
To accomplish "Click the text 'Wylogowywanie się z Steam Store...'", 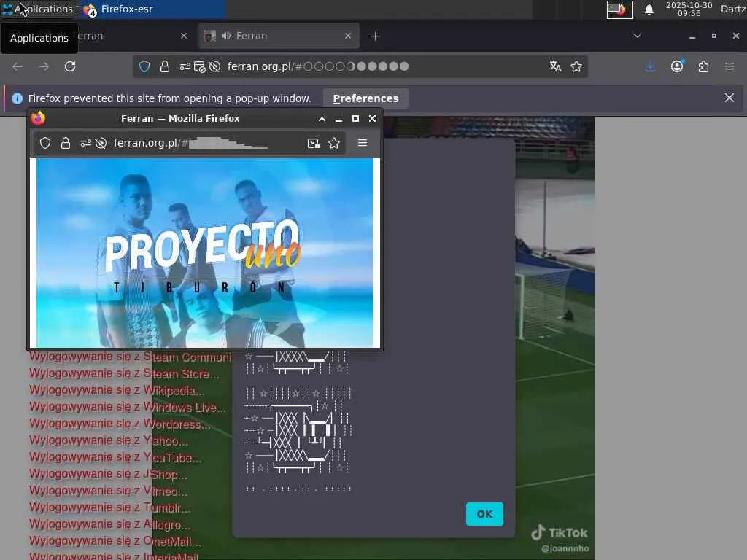I will (124, 373).
